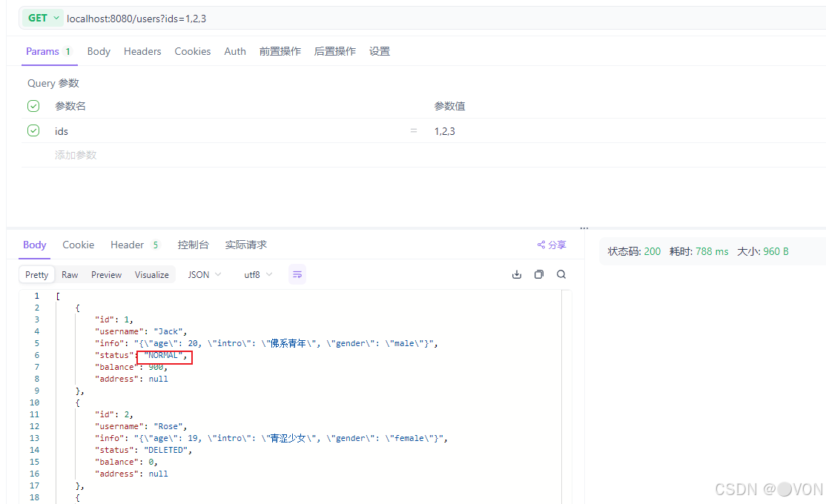826x504 pixels.
Task: Click the "Rose" username value
Action: click(x=168, y=426)
